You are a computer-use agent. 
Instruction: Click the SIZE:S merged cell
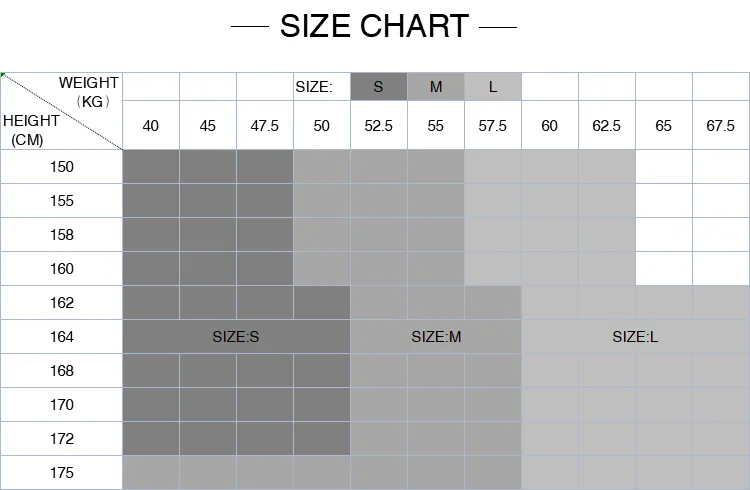236,336
